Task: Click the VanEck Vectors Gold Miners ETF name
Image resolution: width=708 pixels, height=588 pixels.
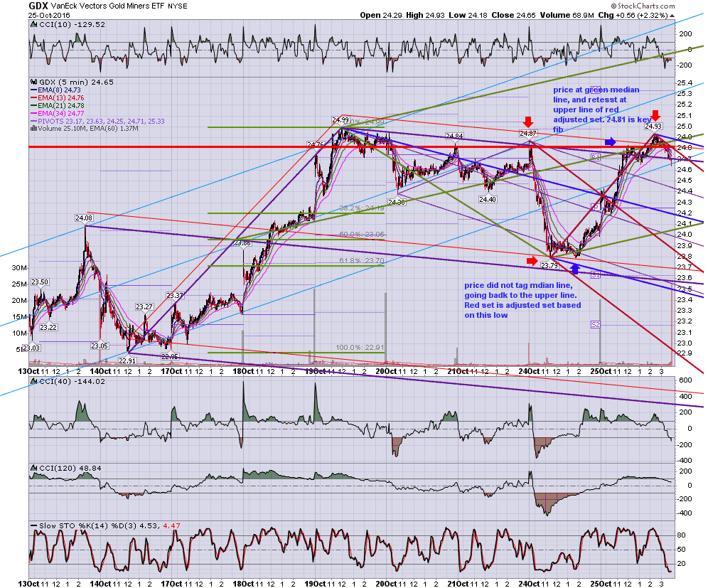Action: click(x=108, y=6)
